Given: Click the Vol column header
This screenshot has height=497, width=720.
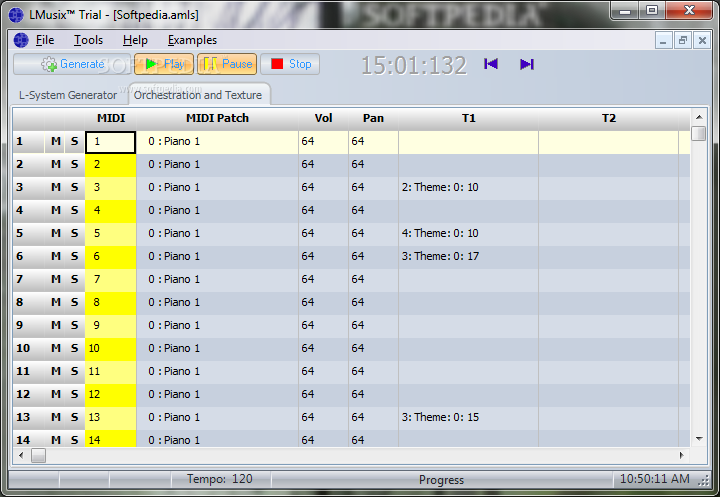Looking at the screenshot, I should [x=323, y=119].
